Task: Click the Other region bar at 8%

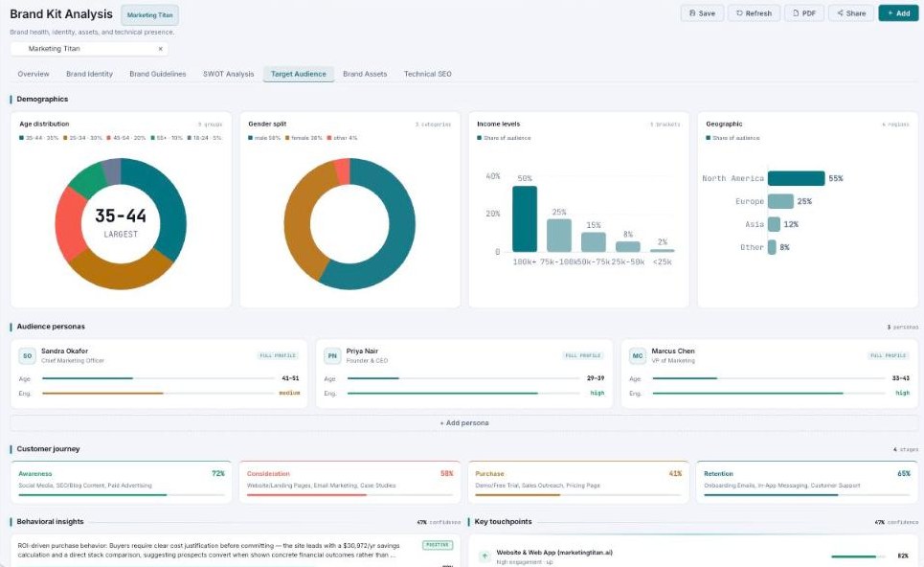Action: coord(772,247)
